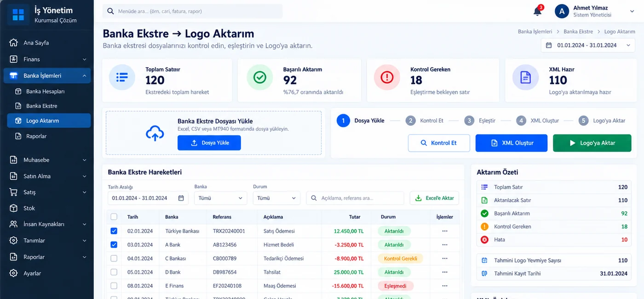
Task: Click the green Logo'ya Aktar button
Action: click(592, 143)
